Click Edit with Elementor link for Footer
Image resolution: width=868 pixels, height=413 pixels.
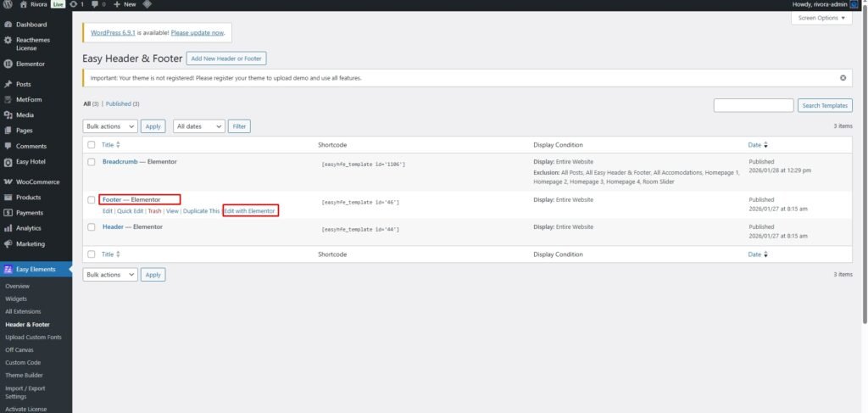pos(250,210)
